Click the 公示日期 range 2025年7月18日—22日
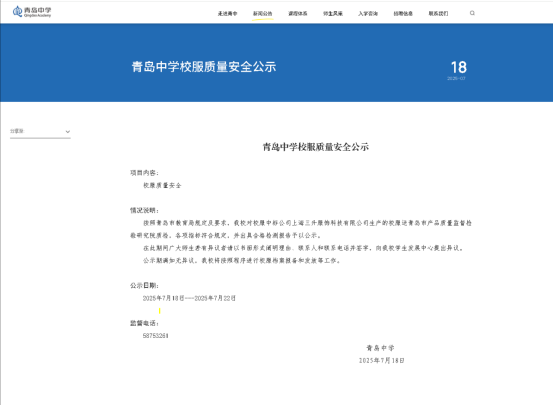554x405 pixels. click(189, 298)
